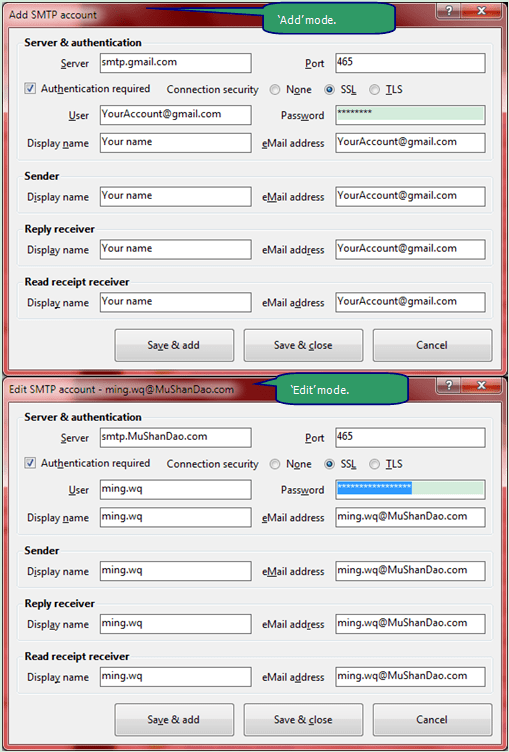Click 'Server & authentication' heading in Add window
The width and height of the screenshot is (509, 752).
[83, 43]
